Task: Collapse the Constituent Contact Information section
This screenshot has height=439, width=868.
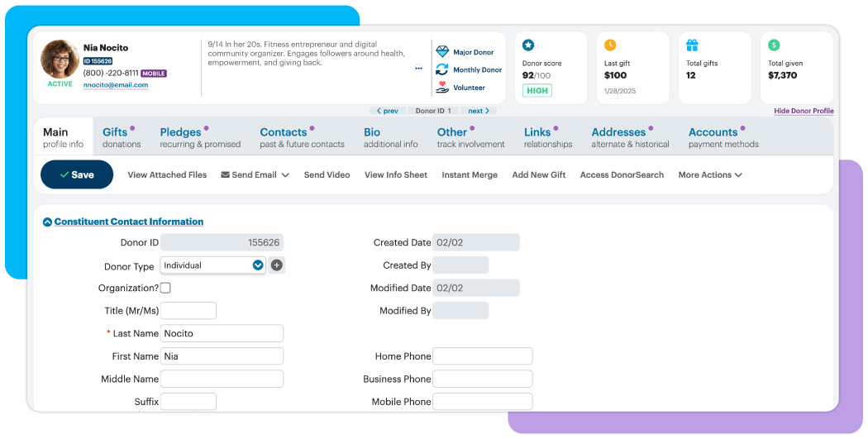Action: [47, 222]
